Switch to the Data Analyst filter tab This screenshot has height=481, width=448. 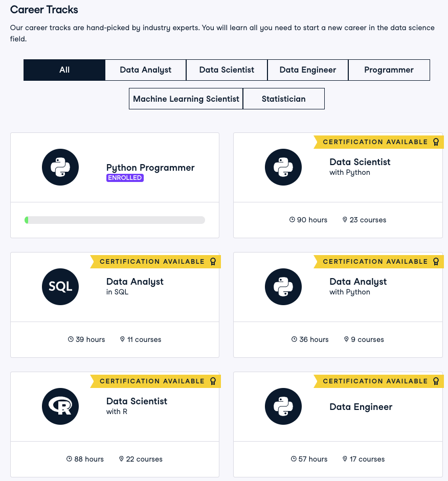pos(145,70)
